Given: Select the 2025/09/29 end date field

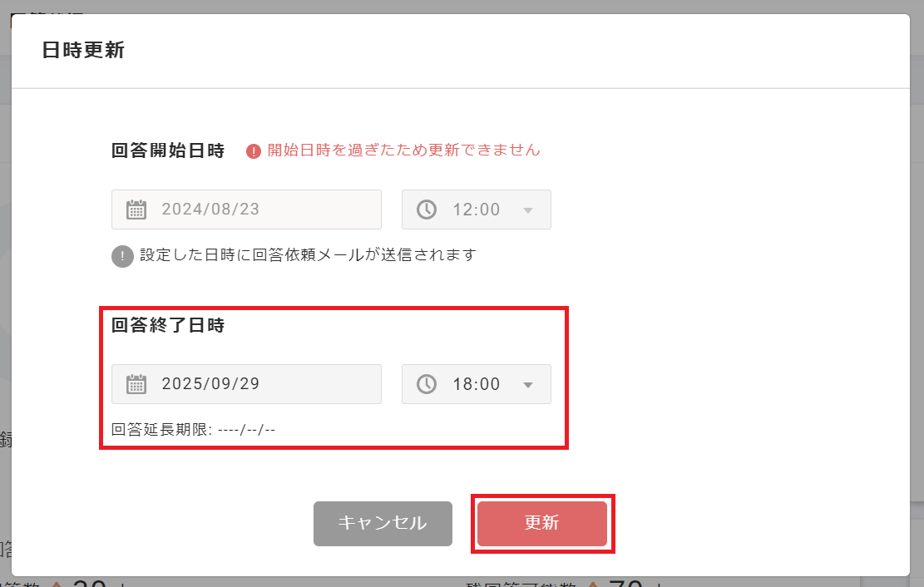Looking at the screenshot, I should [246, 384].
